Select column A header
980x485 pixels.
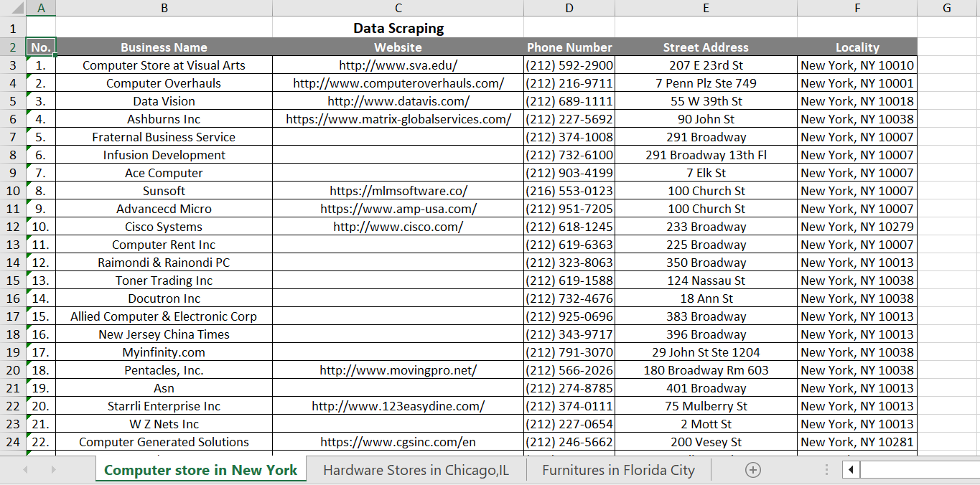click(x=41, y=8)
